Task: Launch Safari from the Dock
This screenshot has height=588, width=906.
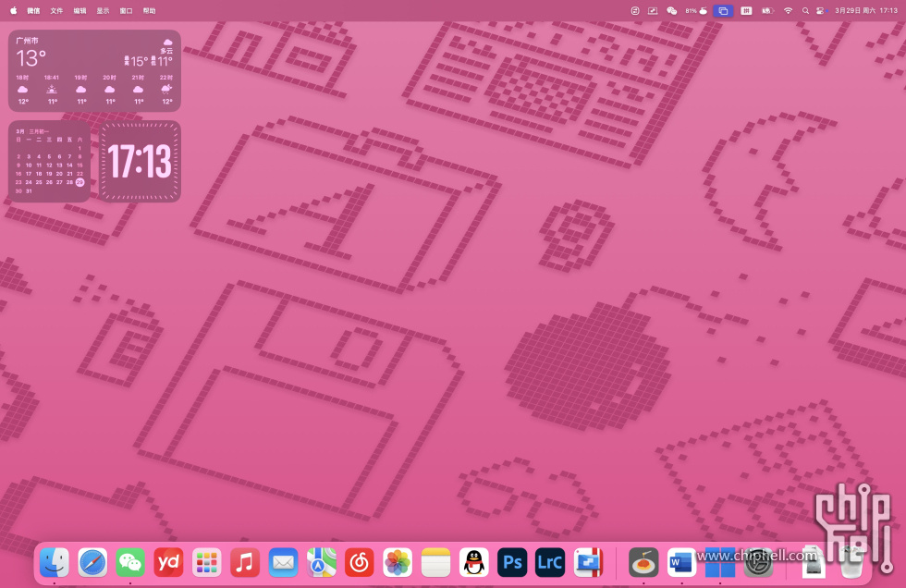Action: coord(92,562)
